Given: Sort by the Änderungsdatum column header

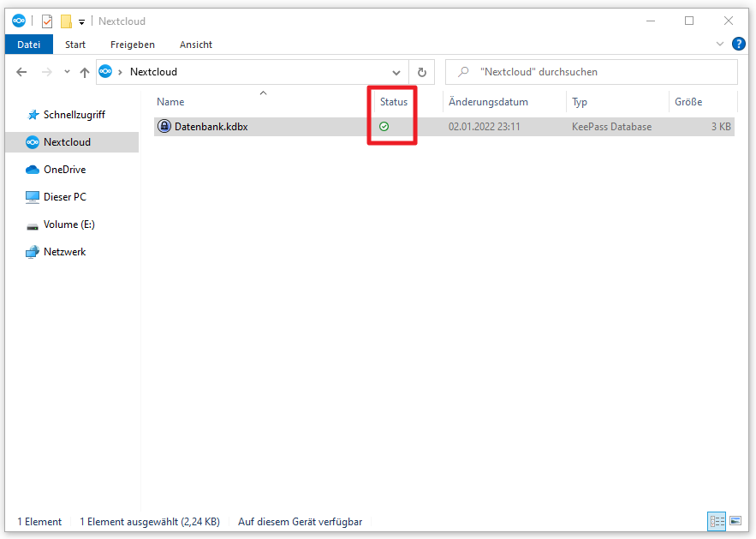Looking at the screenshot, I should (x=488, y=102).
